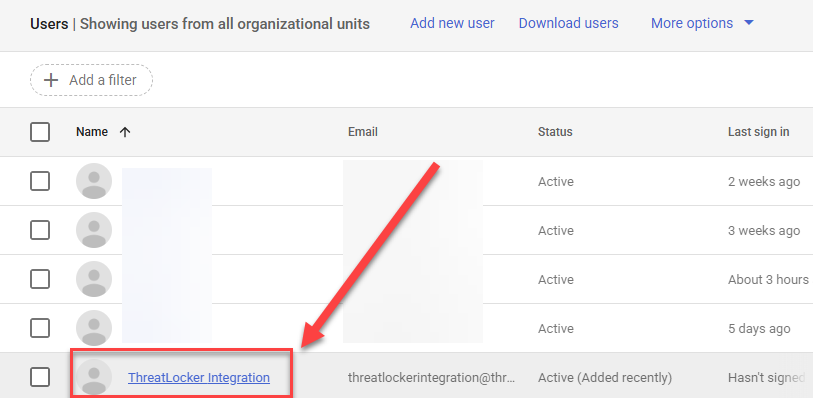Click the 5 days ago sign-in value
813x398 pixels.
click(759, 329)
